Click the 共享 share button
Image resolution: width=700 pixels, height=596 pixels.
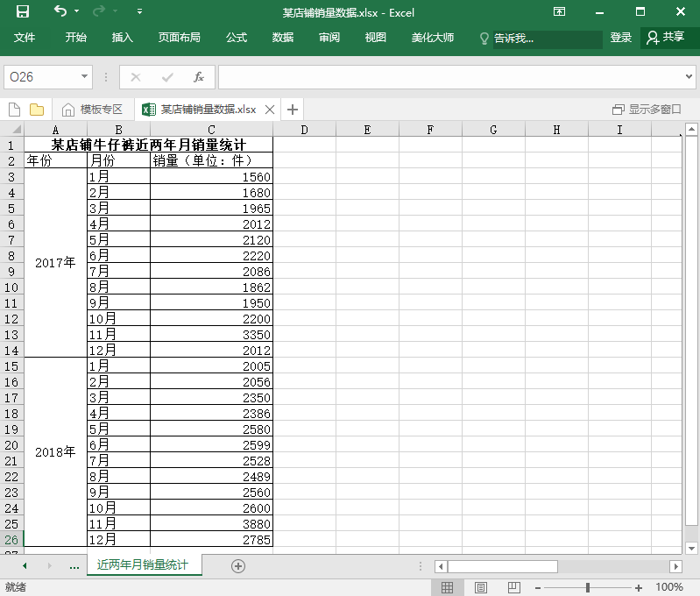pyautogui.click(x=666, y=38)
